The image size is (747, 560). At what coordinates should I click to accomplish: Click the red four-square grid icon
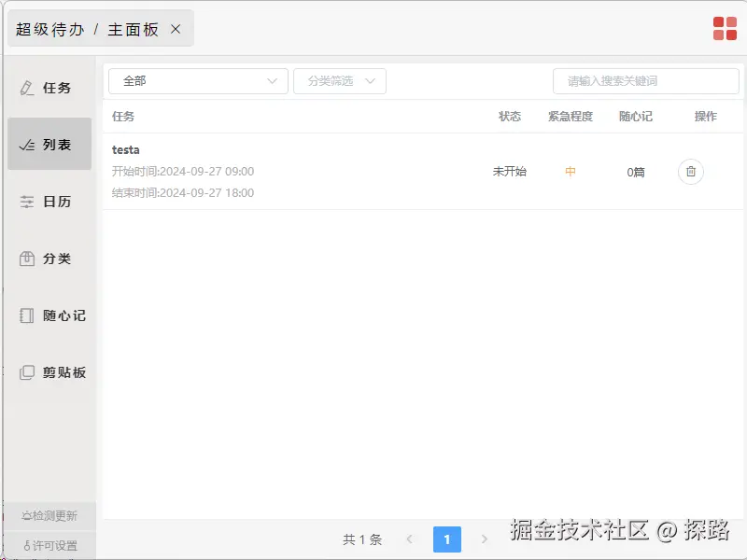pos(725,29)
